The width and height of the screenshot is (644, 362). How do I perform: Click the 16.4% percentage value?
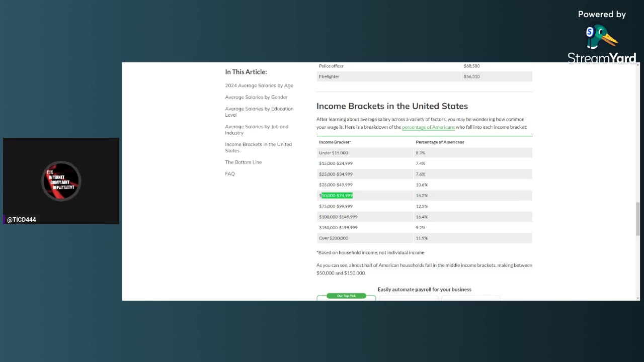click(x=422, y=217)
